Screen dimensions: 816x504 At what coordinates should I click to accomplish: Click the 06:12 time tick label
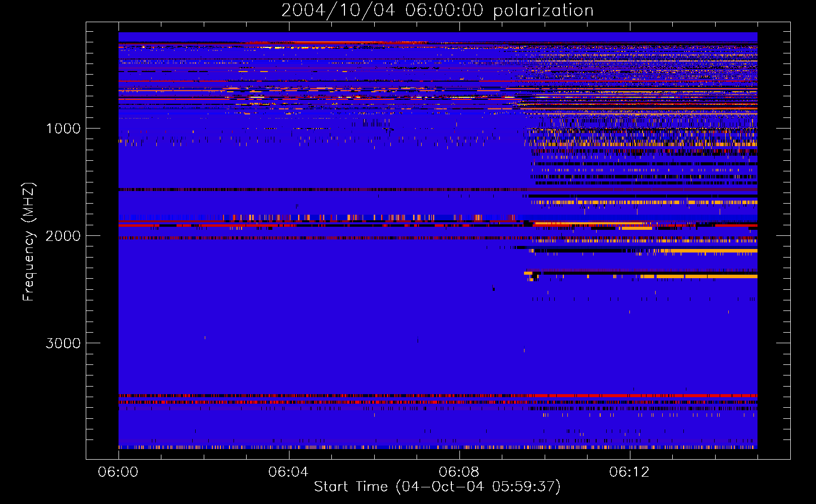(629, 472)
